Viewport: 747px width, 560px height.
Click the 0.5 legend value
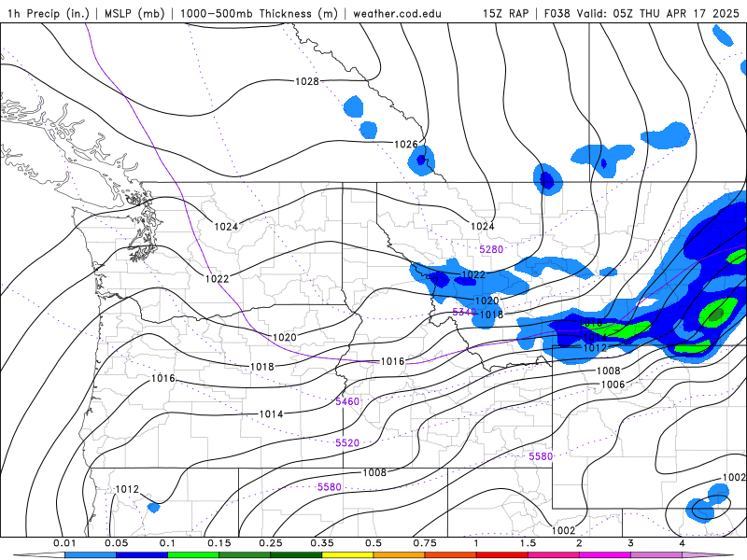coord(373,543)
